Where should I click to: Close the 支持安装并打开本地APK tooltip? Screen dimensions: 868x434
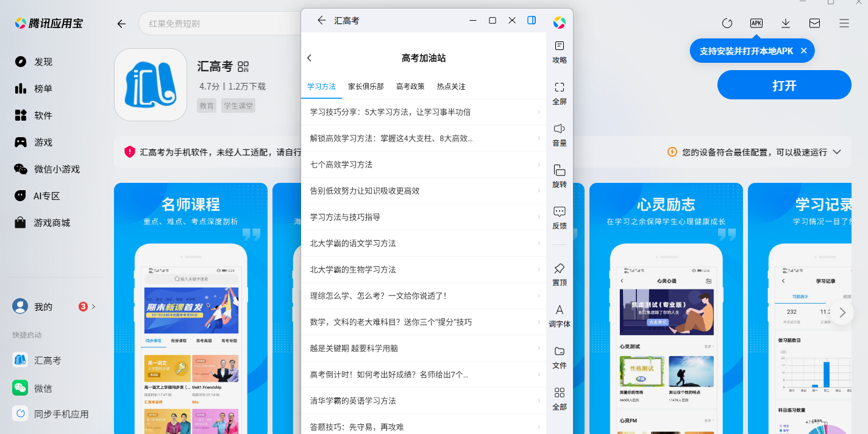(x=804, y=51)
